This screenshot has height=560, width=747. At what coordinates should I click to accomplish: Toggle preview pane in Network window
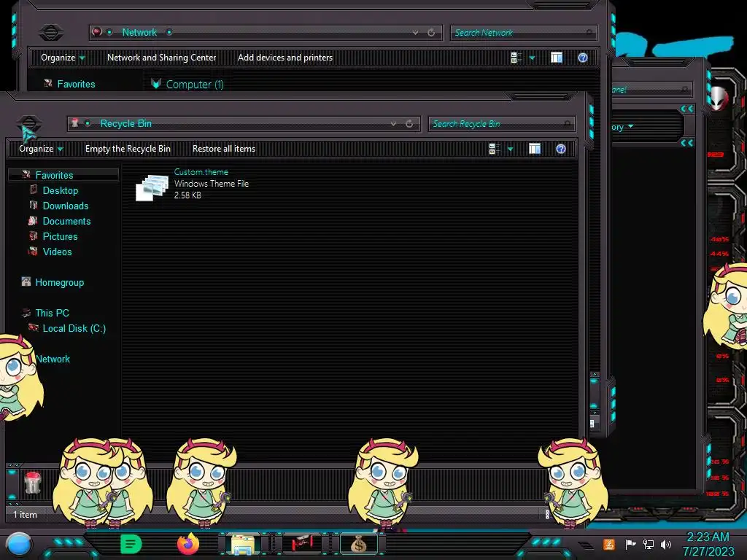557,58
